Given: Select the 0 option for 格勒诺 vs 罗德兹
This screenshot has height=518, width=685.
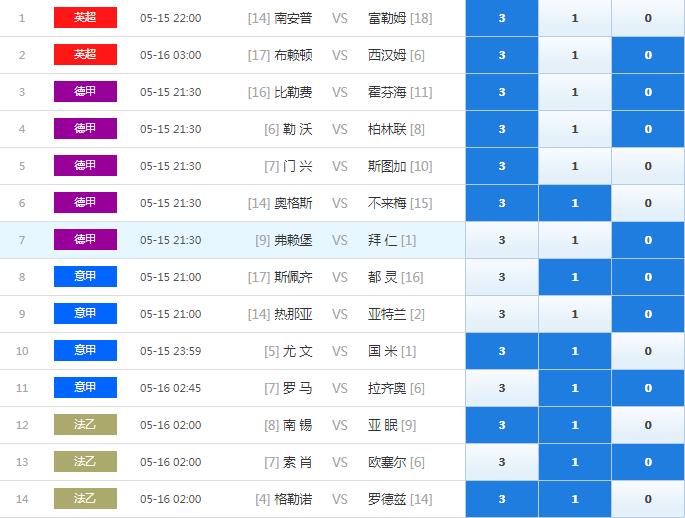Looking at the screenshot, I should [648, 499].
